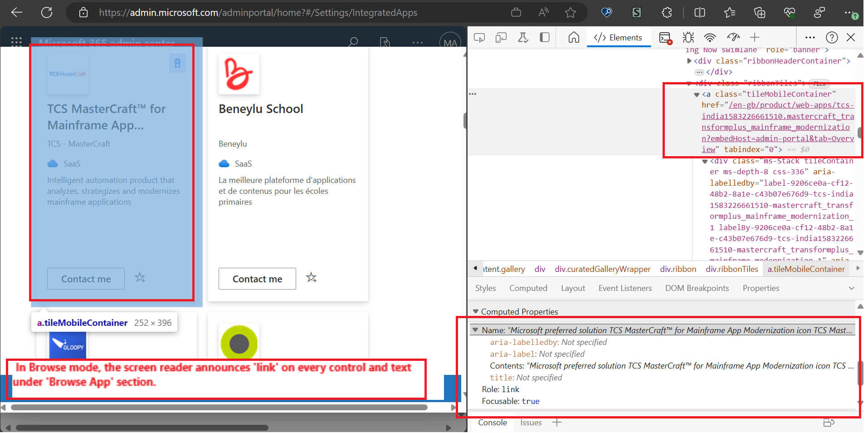Viewport: 868px width, 433px height.
Task: Toggle the DevTools sidebar panel icon
Action: point(545,37)
